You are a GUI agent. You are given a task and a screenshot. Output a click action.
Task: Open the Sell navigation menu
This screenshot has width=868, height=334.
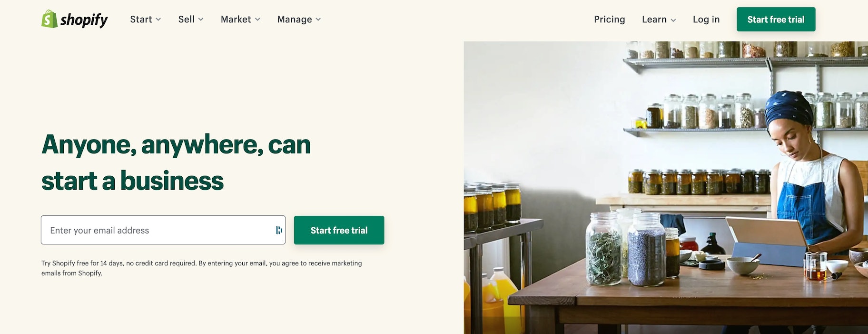tap(191, 20)
